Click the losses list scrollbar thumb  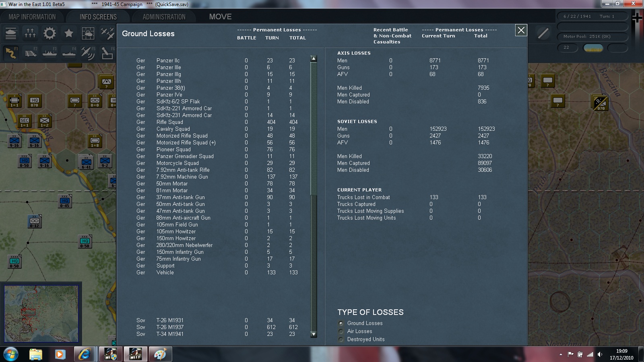314,129
